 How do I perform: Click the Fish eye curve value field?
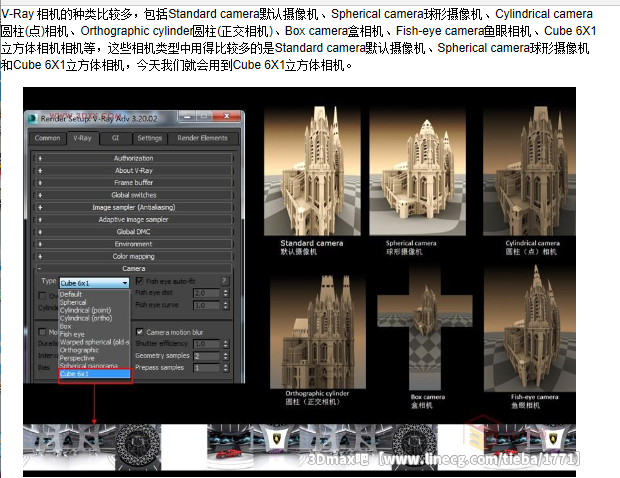click(206, 305)
